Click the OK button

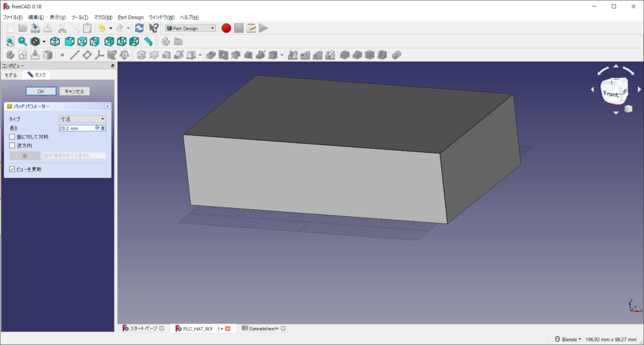pyautogui.click(x=41, y=91)
